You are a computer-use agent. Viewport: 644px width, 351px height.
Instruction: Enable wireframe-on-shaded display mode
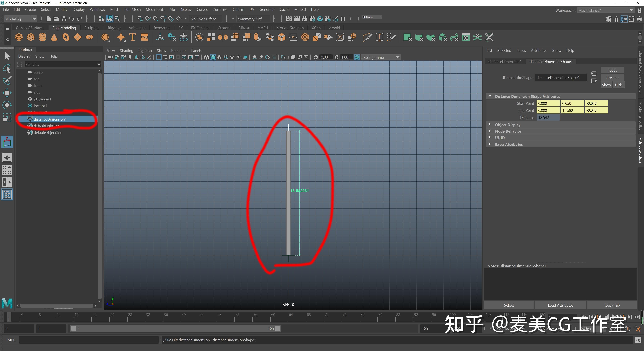[226, 57]
